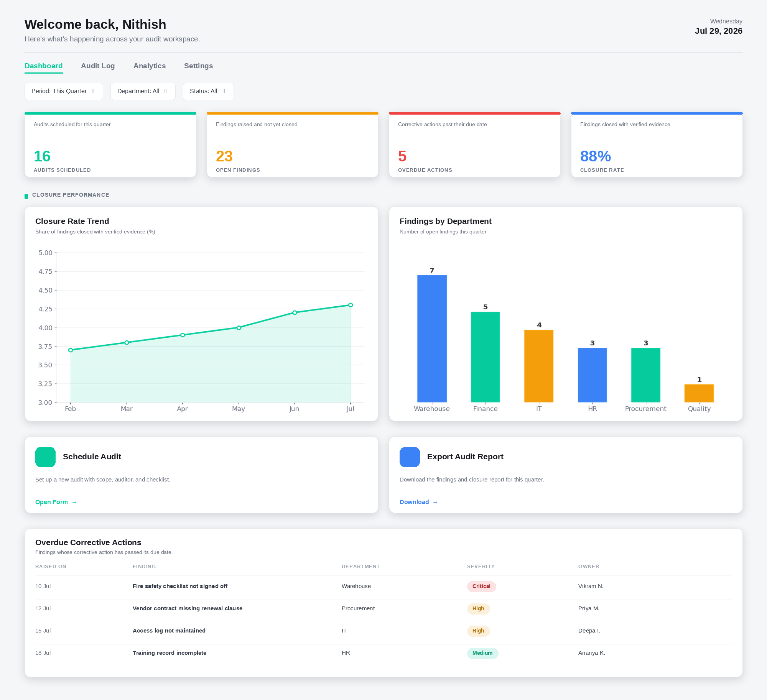Click the May data point on trend line

[239, 328]
